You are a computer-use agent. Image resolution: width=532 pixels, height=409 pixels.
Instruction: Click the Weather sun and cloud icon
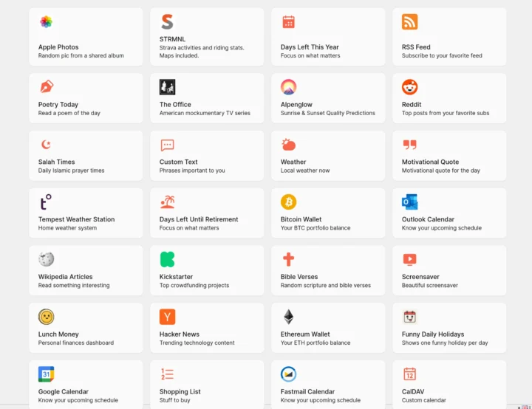pyautogui.click(x=288, y=145)
